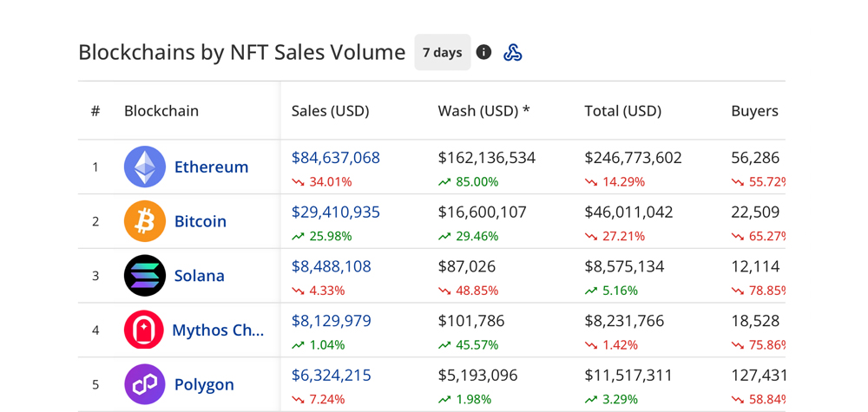The height and width of the screenshot is (412, 868).
Task: Open the Ethereum blockchain link
Action: click(212, 167)
